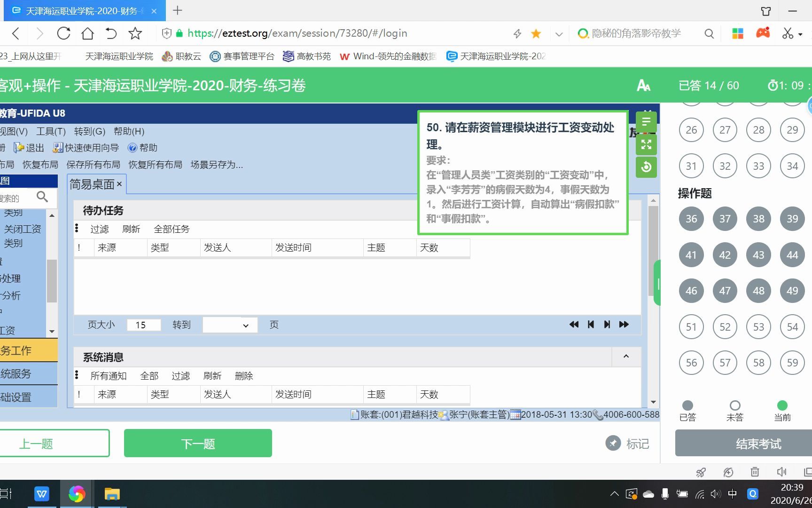Click the undo-close-tab arrow icon
The width and height of the screenshot is (812, 508).
tap(111, 33)
